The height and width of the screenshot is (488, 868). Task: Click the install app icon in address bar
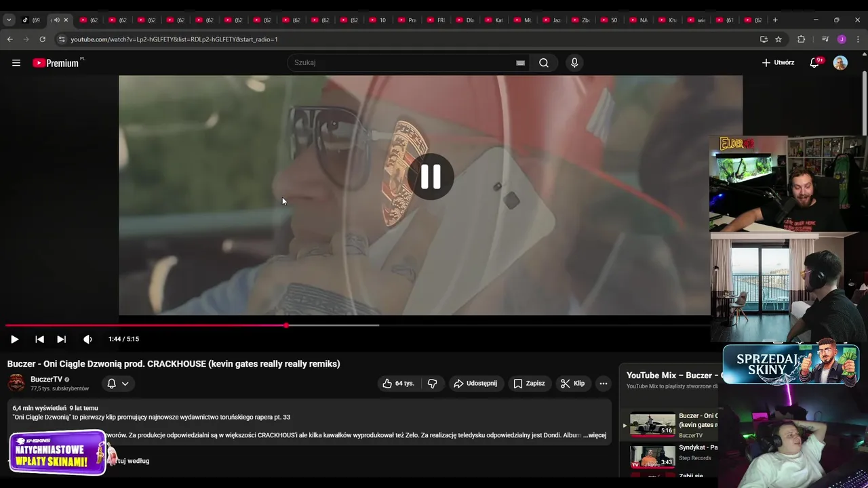point(764,39)
